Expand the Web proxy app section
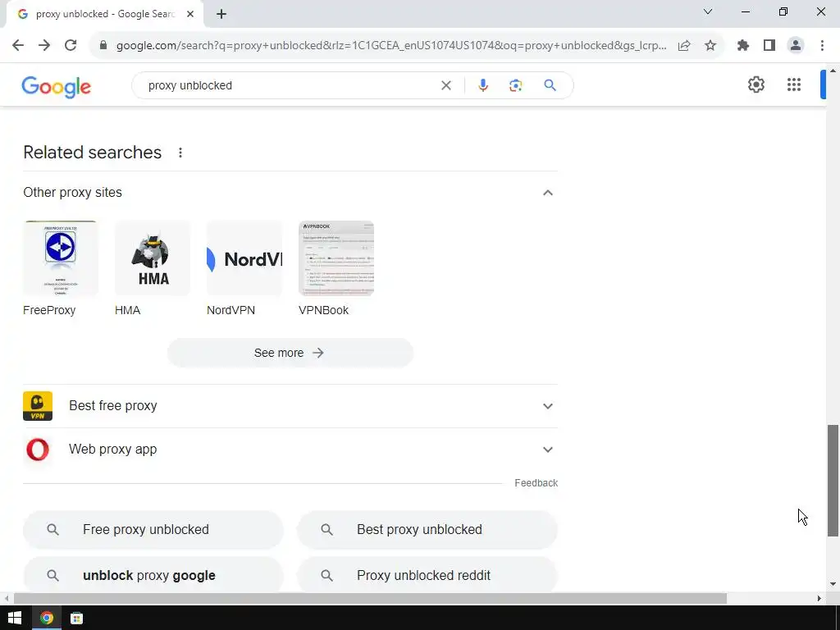 click(547, 450)
